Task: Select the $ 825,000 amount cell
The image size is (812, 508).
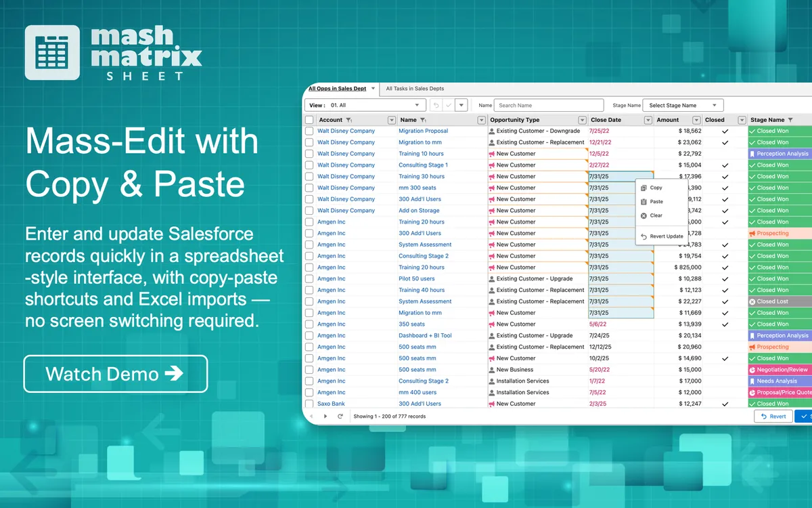Action: 678,267
